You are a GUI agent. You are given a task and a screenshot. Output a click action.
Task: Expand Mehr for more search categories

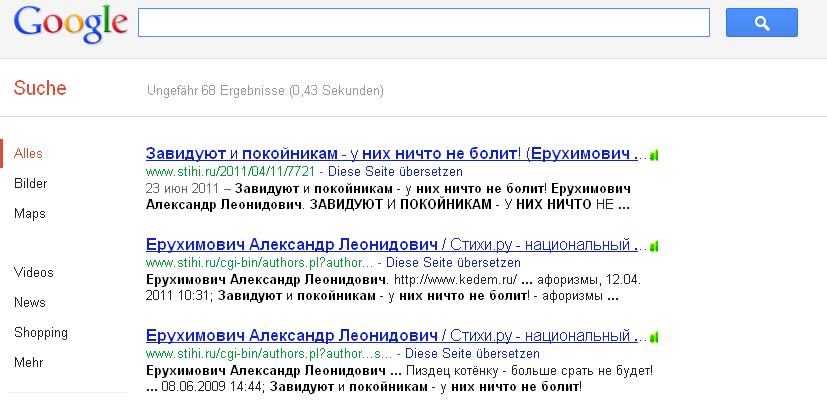28,363
